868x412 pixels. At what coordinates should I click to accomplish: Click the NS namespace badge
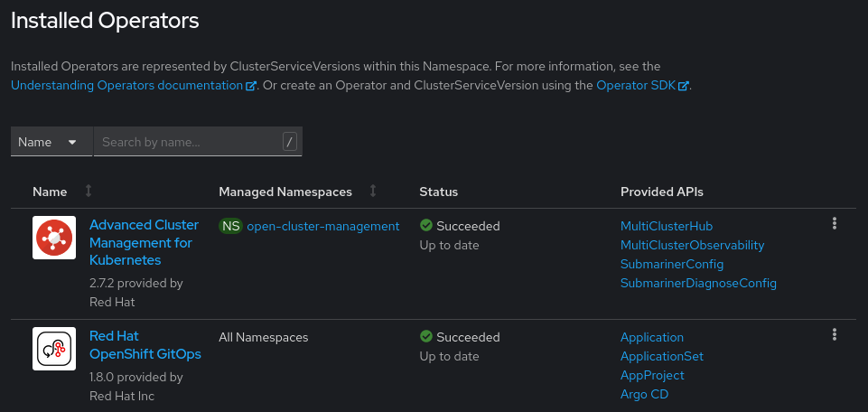(x=231, y=226)
